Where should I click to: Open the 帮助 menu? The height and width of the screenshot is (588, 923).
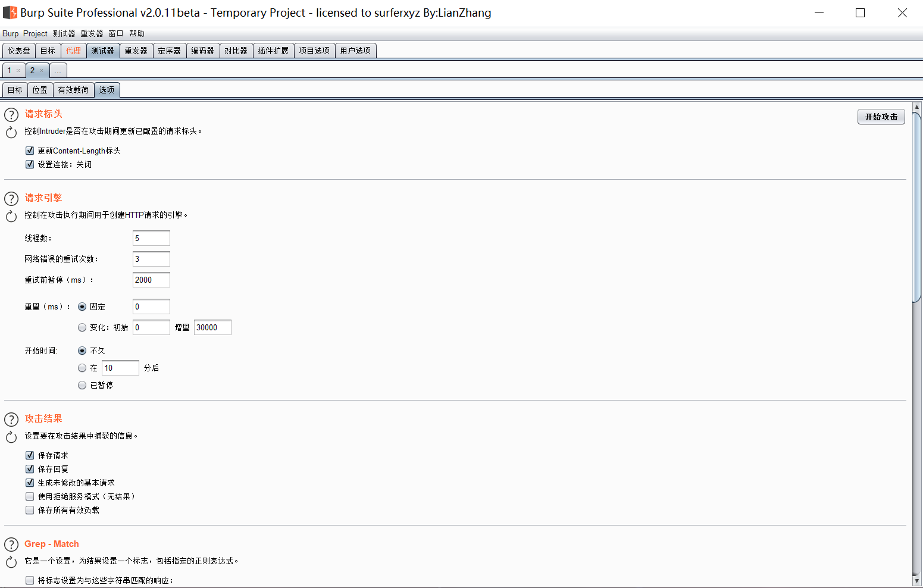click(x=137, y=33)
